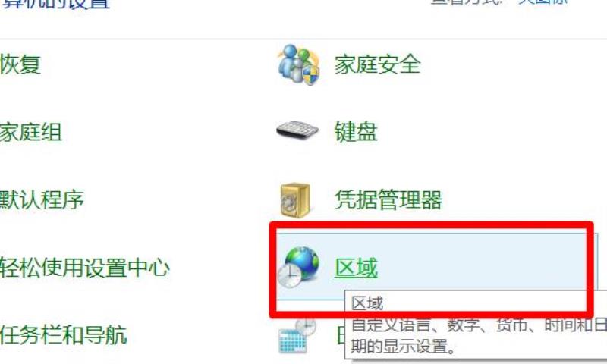Screen dimensions: 607x364
Task: Click the underlined 区域 link
Action: 356,268
